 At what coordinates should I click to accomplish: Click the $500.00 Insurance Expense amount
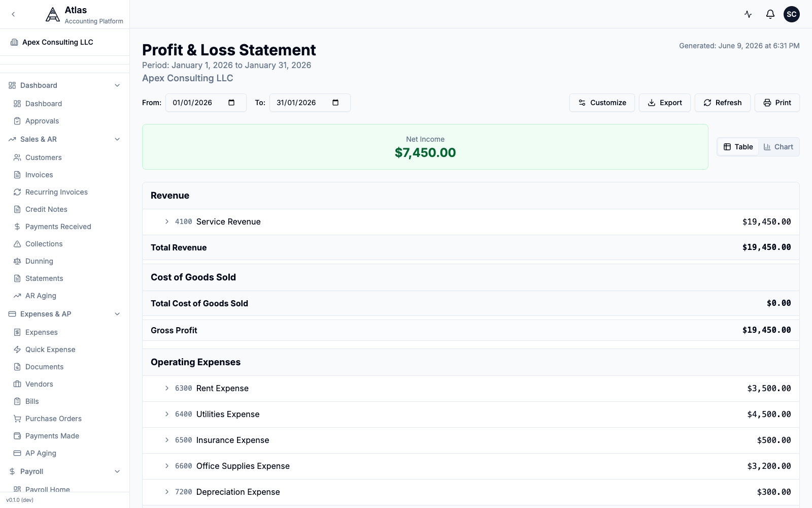tap(774, 440)
